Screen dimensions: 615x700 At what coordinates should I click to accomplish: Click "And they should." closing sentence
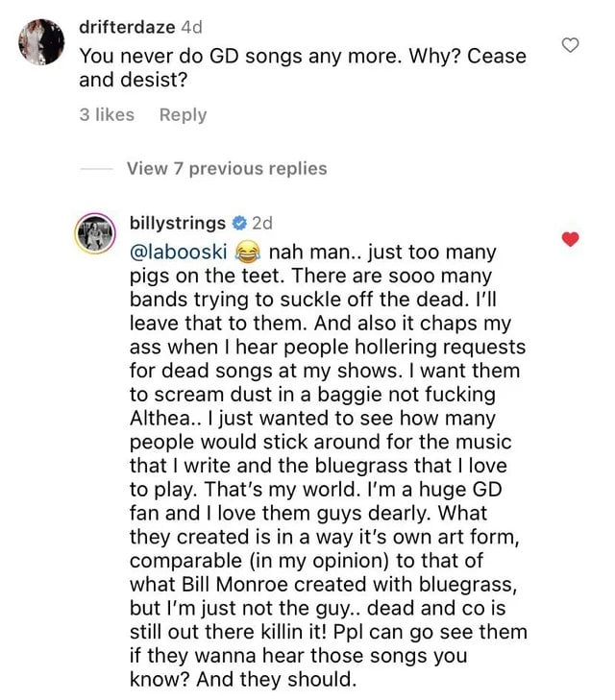click(277, 680)
